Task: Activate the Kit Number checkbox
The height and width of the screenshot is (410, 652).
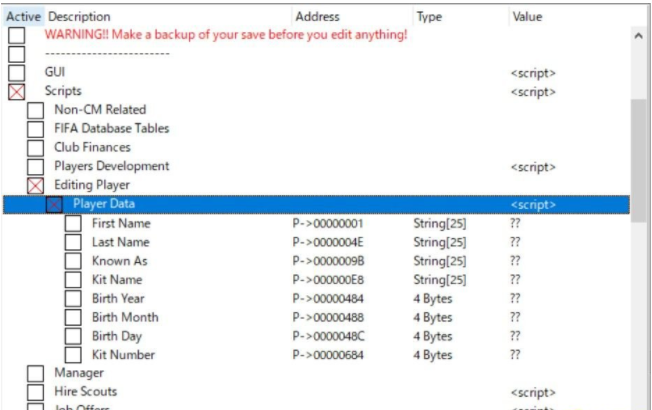Action: click(x=73, y=355)
